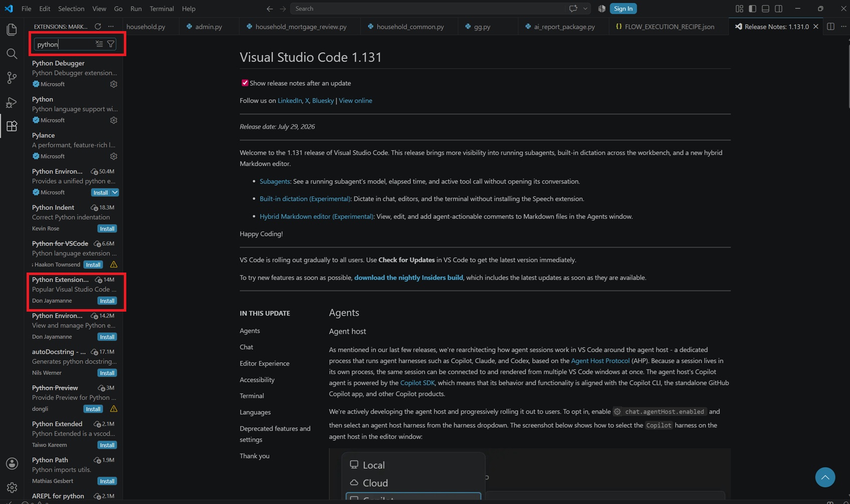Screen dimensions: 850x504
Task: Open the Subagents link
Action: 275,181
